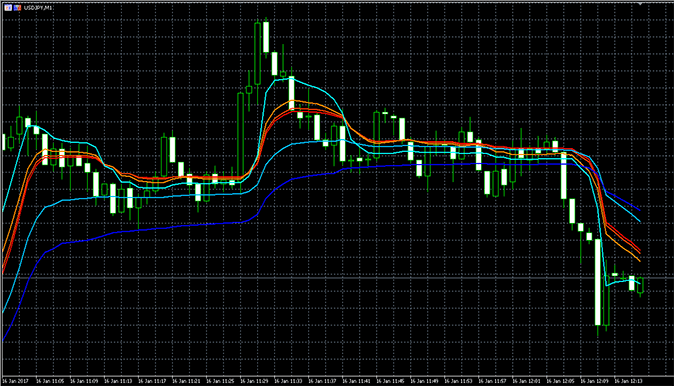674x386 pixels.
Task: Click the '16 Jan 11:53' time label
Action: coord(458,381)
